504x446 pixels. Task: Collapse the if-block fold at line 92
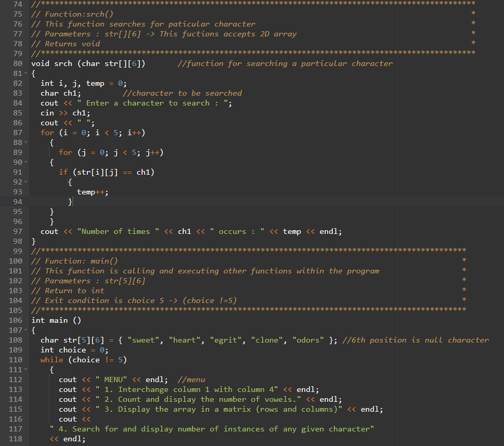click(25, 182)
